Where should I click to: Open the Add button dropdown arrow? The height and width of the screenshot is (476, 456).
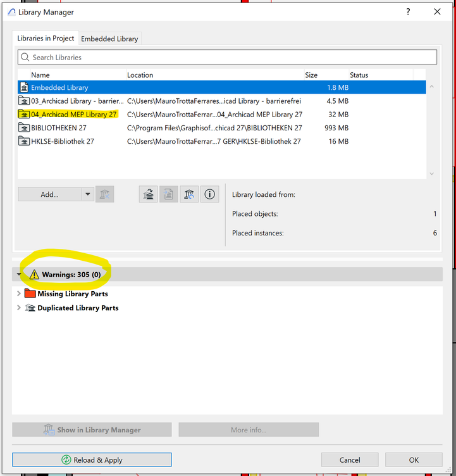pos(88,194)
